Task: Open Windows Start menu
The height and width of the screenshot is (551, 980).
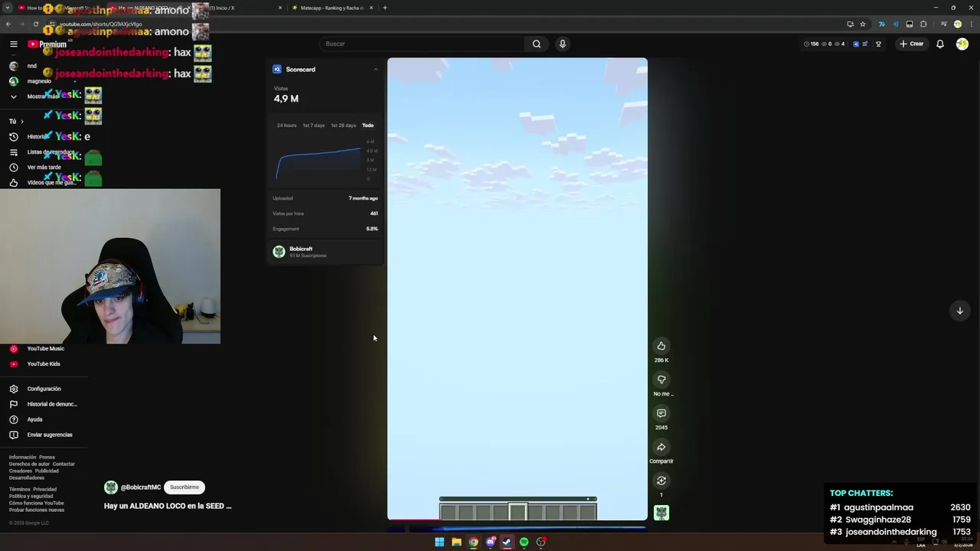Action: 439,542
